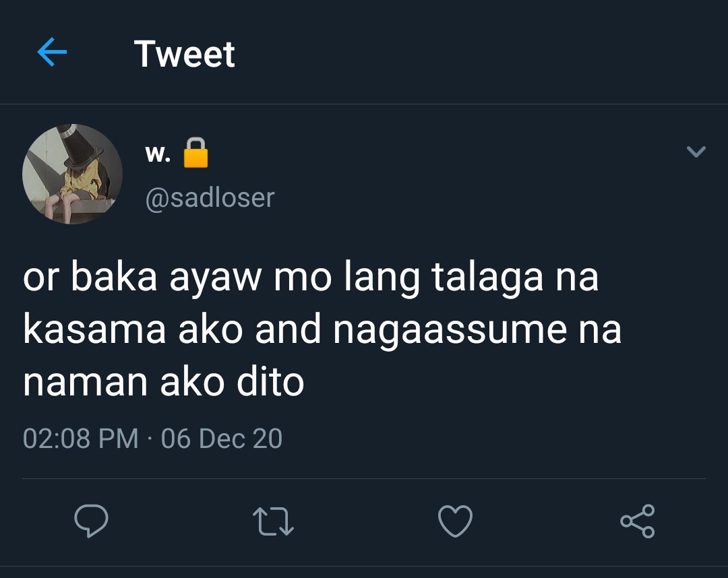Click the orange padlock protected-account icon
Viewport: 728px width, 578px height.
point(195,152)
